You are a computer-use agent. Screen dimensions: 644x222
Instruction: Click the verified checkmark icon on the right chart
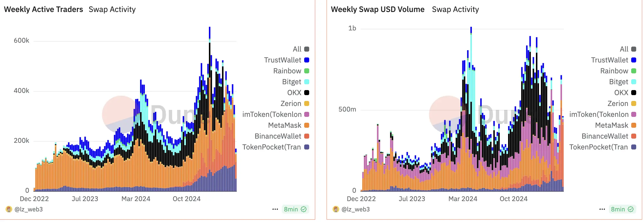click(631, 209)
